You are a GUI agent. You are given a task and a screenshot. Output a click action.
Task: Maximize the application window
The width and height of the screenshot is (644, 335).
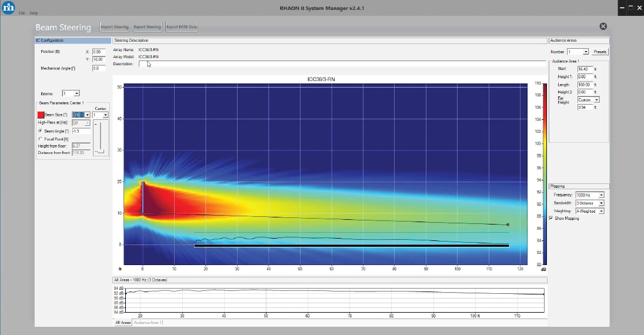pyautogui.click(x=630, y=8)
